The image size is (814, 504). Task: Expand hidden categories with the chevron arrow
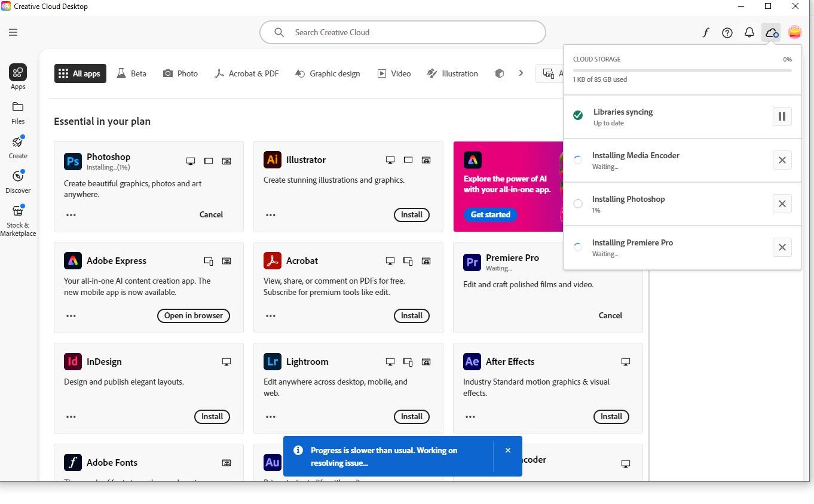pos(521,73)
